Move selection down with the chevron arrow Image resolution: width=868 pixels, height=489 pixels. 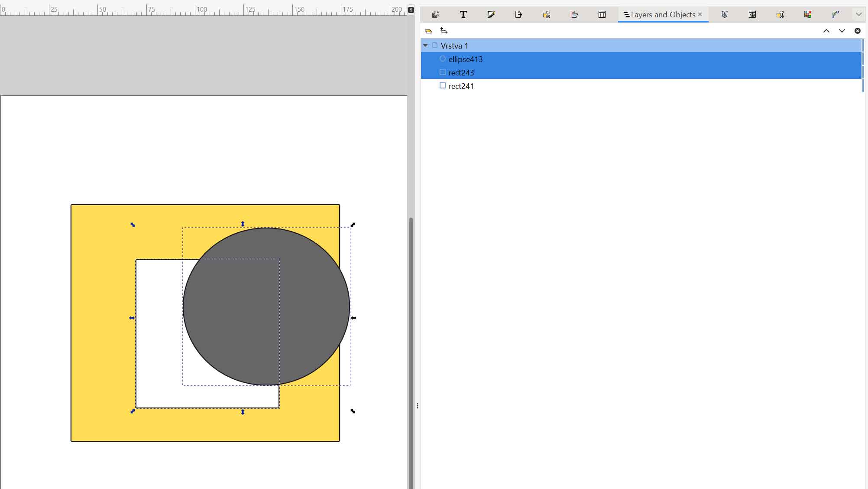coord(842,31)
